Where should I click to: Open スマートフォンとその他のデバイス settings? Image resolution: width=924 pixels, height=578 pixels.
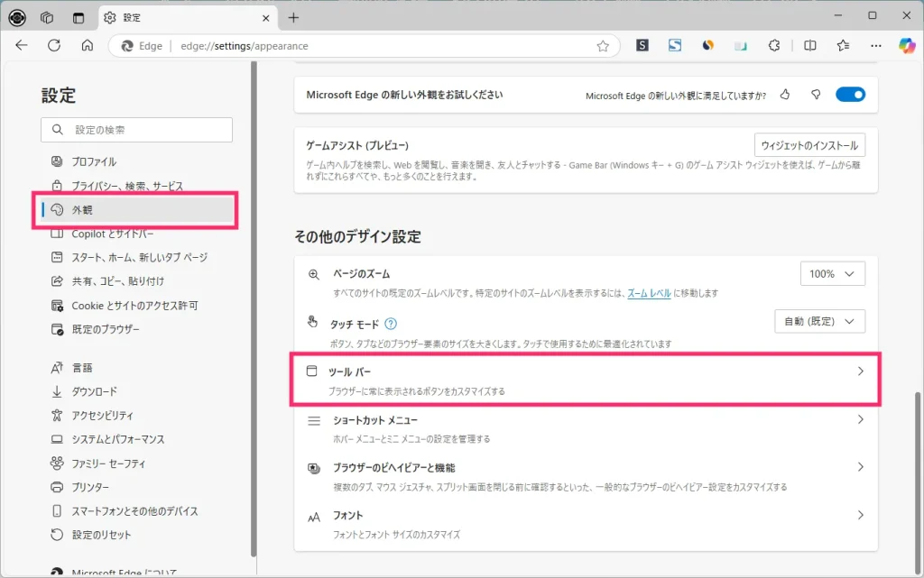[137, 511]
